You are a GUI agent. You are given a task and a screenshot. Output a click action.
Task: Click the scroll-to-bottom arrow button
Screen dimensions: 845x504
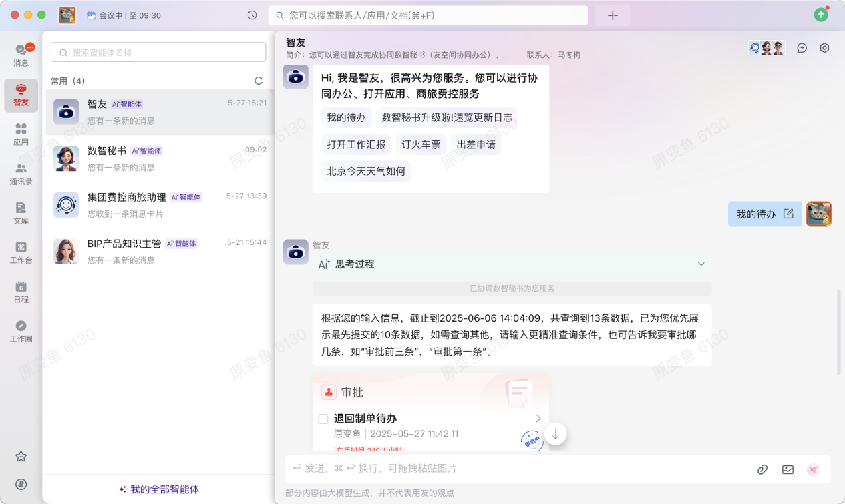coord(556,433)
